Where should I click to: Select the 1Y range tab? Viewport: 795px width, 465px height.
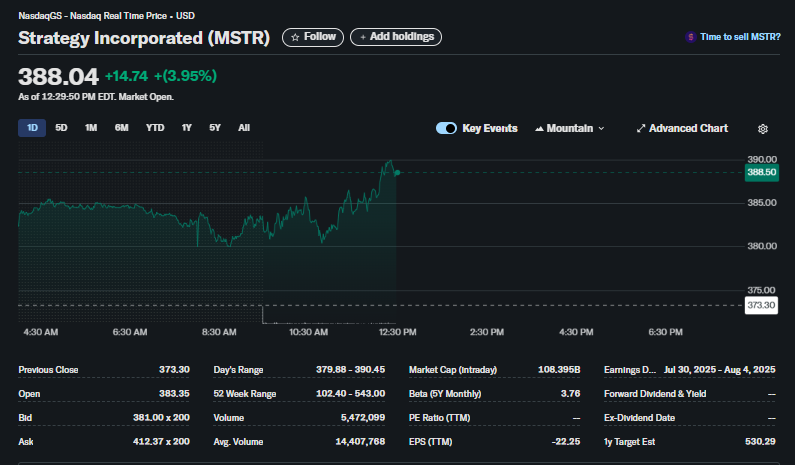(x=187, y=128)
